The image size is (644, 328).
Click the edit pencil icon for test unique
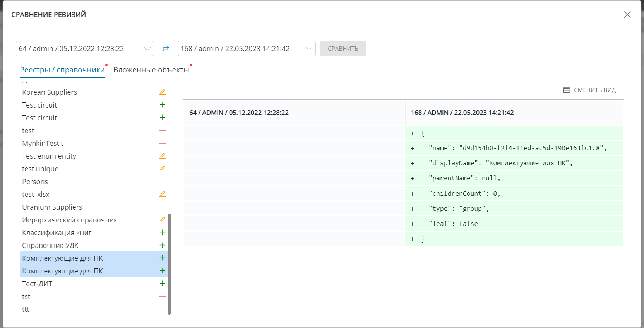(x=163, y=169)
